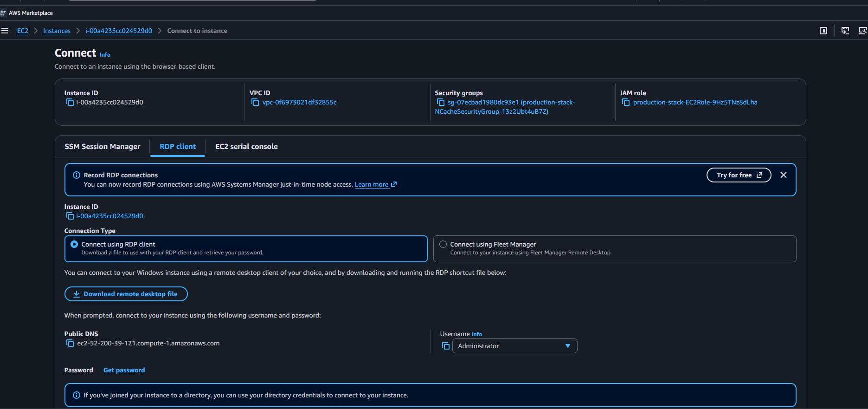Open the Connect Info link

tap(105, 55)
